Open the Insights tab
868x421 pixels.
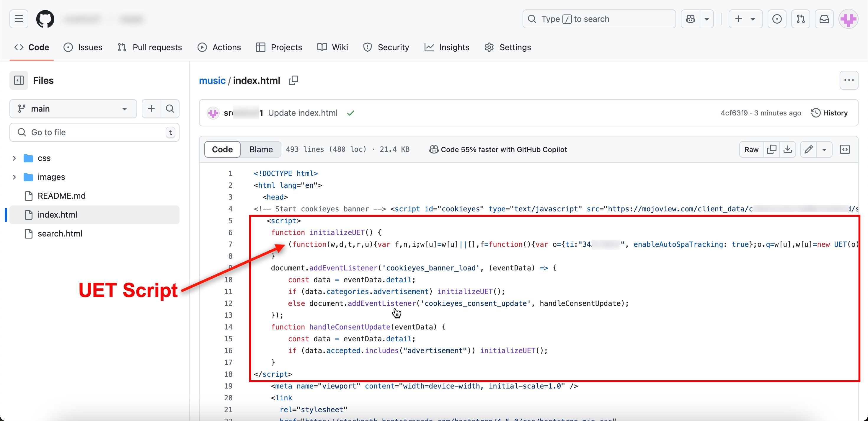[447, 47]
